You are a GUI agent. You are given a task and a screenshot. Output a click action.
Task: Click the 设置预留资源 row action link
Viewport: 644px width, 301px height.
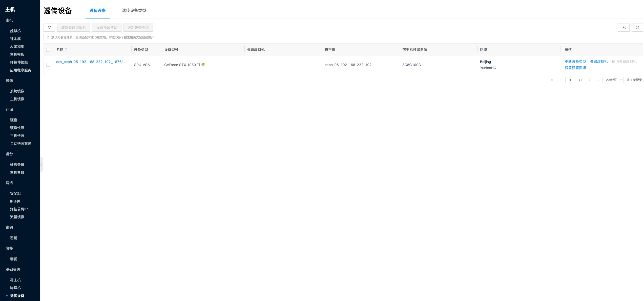pos(575,68)
